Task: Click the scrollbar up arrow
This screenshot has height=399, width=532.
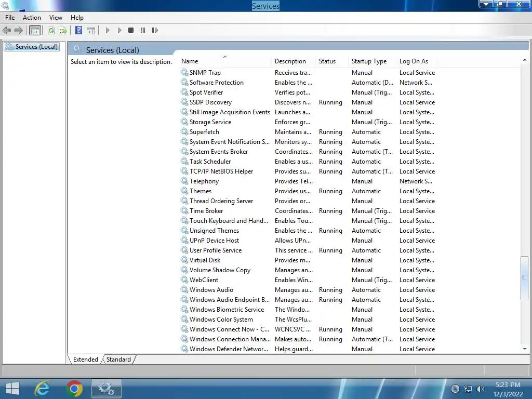Action: coord(525,60)
